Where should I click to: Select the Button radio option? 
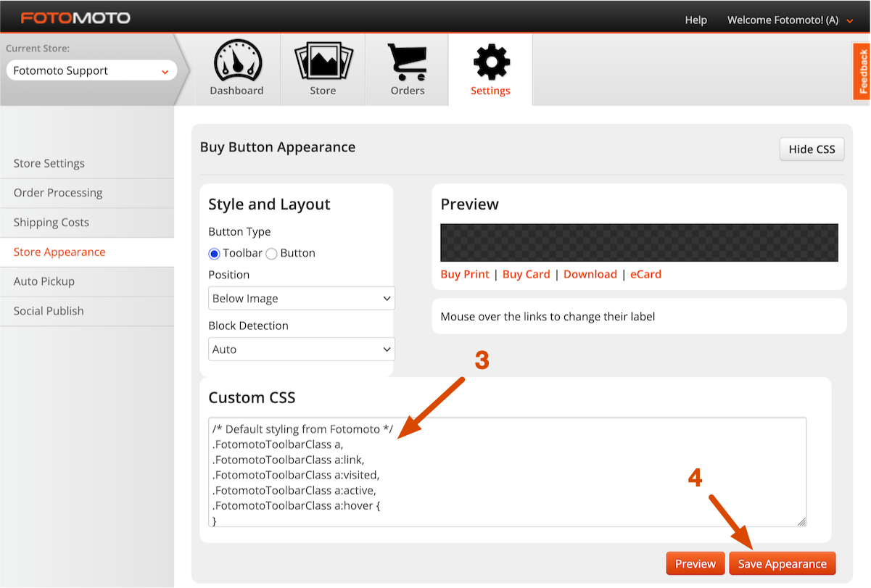click(x=271, y=254)
